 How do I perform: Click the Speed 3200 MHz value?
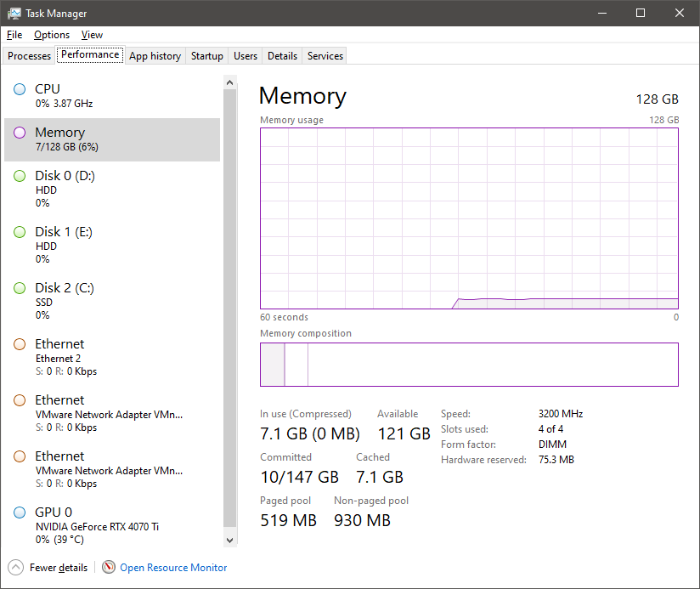coord(561,414)
